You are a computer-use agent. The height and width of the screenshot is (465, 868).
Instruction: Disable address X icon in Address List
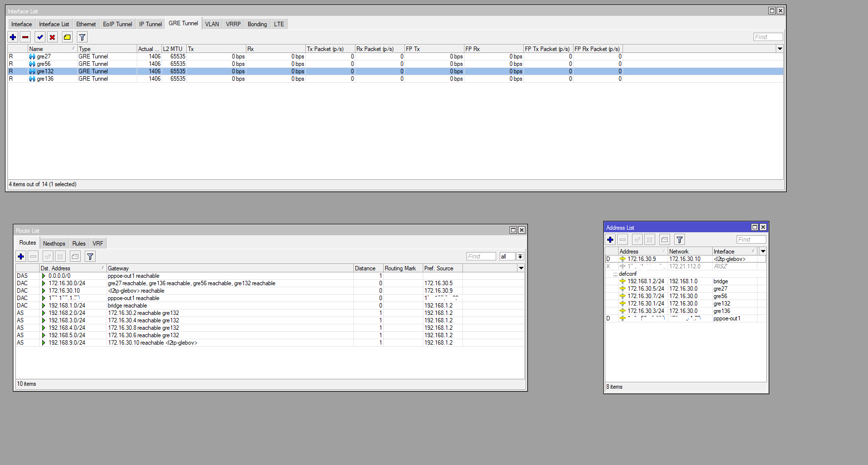pyautogui.click(x=650, y=240)
